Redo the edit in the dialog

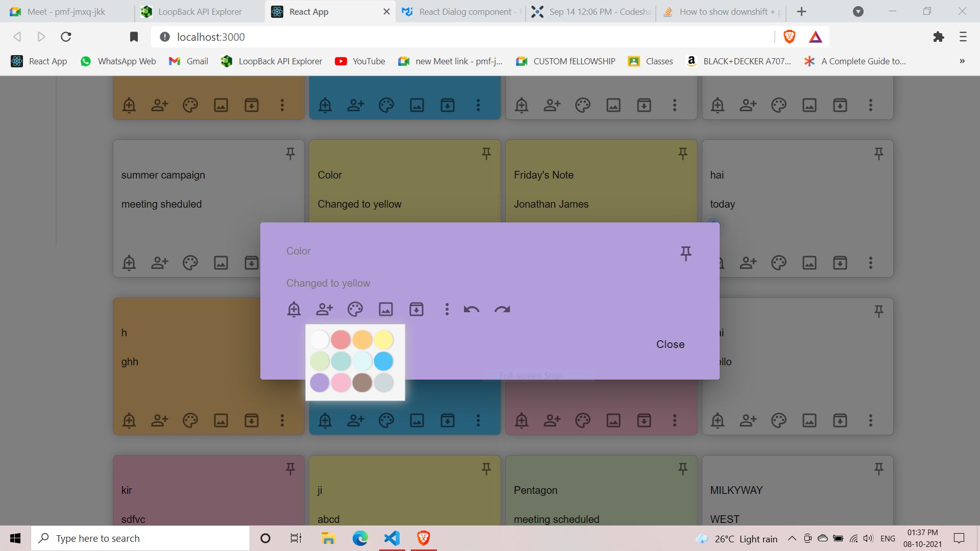pos(502,309)
